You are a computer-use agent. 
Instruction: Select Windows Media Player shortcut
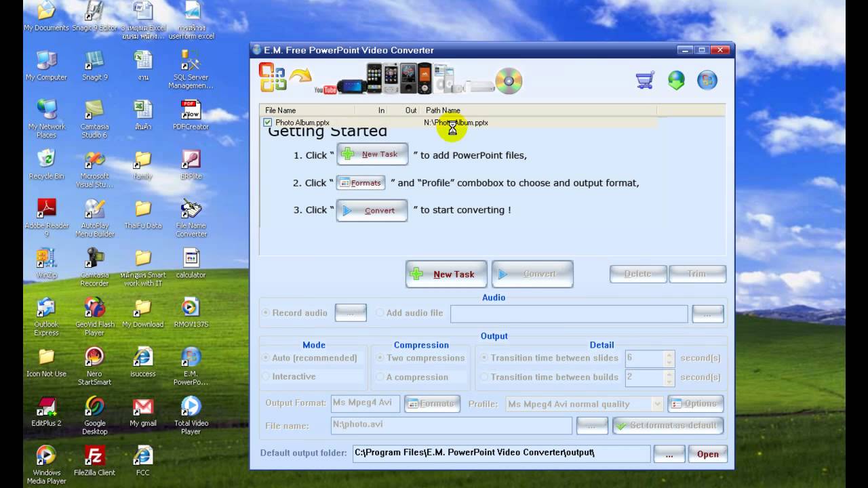coord(46,465)
